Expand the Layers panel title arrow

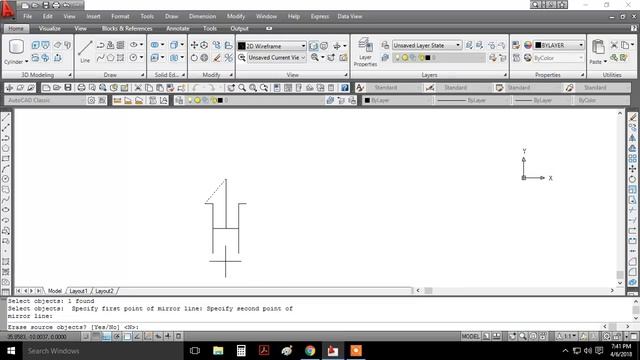(505, 75)
